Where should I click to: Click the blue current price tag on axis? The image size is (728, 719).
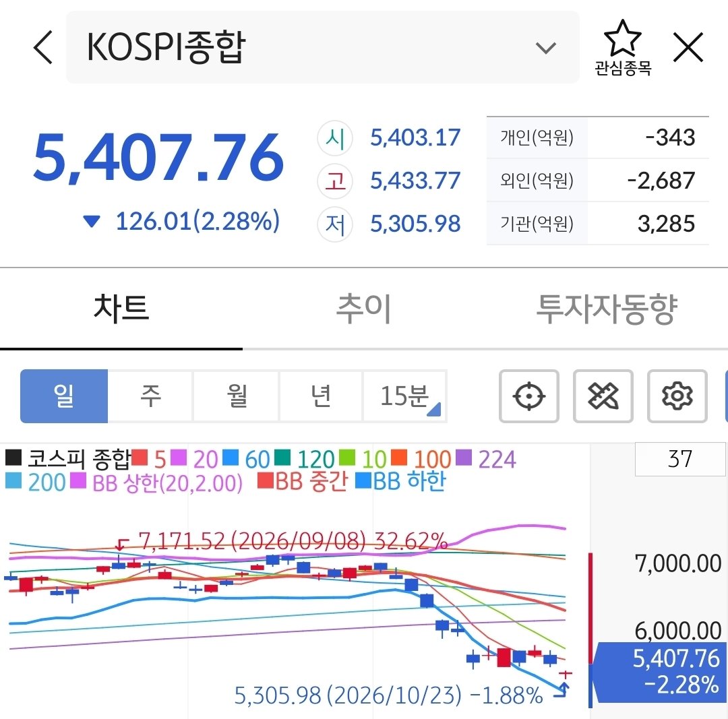click(x=660, y=672)
